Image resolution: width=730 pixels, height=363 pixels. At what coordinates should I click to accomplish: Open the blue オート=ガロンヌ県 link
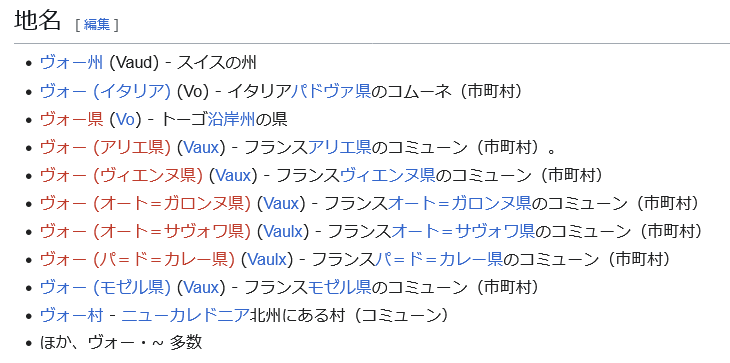pyautogui.click(x=460, y=203)
